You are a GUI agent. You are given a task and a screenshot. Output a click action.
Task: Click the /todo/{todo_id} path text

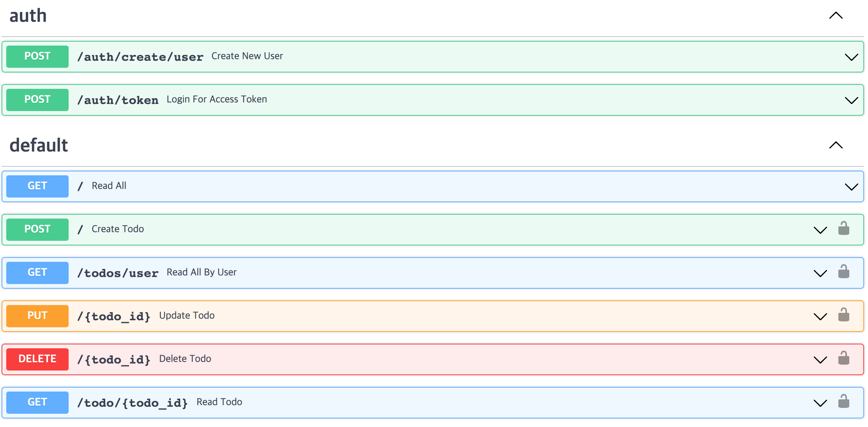click(x=132, y=402)
